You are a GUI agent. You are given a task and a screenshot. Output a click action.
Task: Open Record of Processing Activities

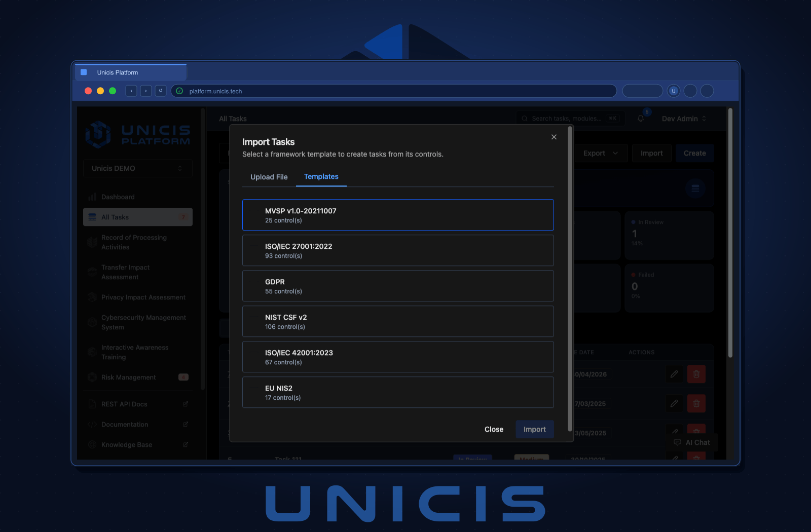click(138, 242)
